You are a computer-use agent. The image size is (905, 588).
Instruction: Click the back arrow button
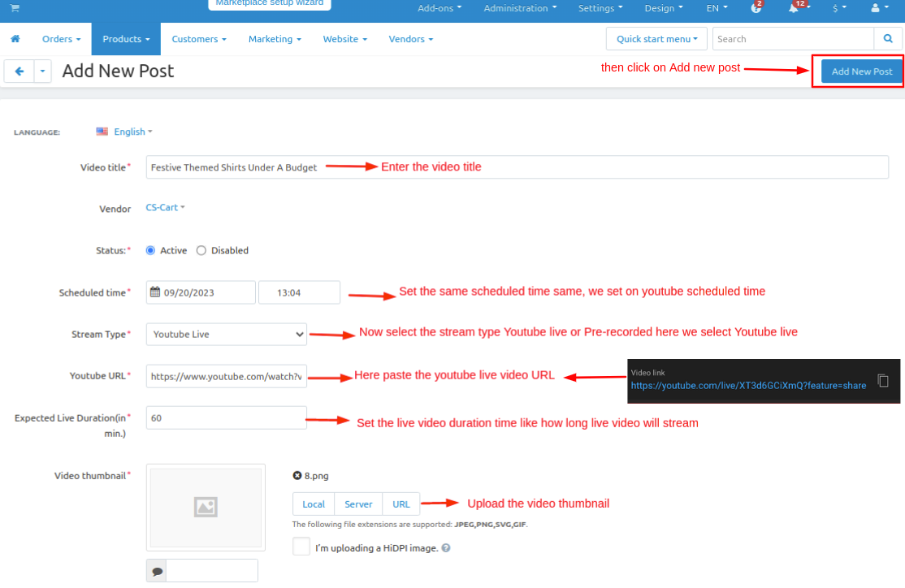point(19,71)
